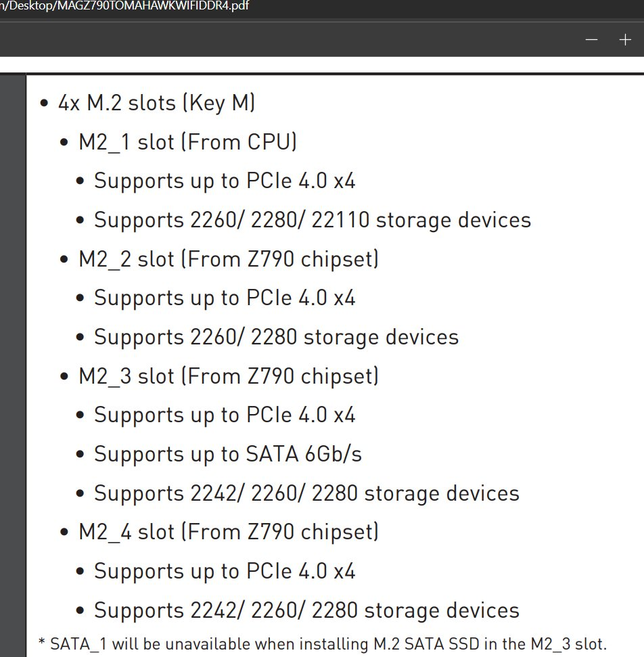Click the 2242/2260/2280 line under M2_3 slot

click(306, 493)
